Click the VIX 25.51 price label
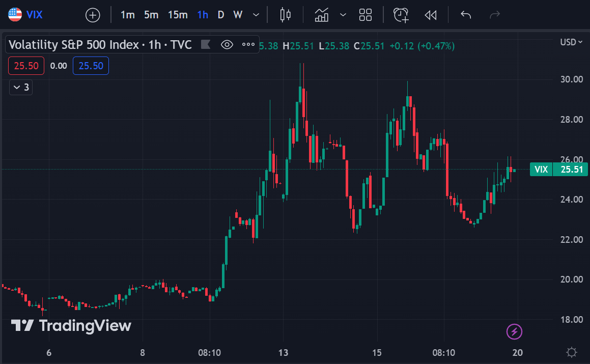 (x=559, y=170)
